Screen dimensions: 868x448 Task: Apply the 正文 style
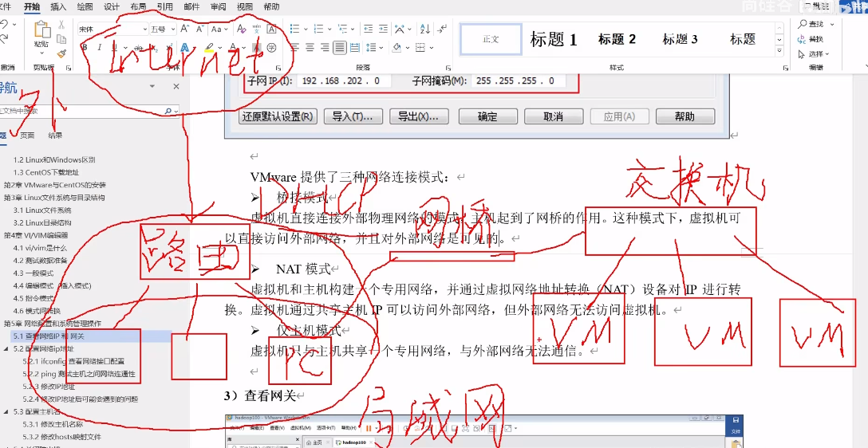(491, 39)
